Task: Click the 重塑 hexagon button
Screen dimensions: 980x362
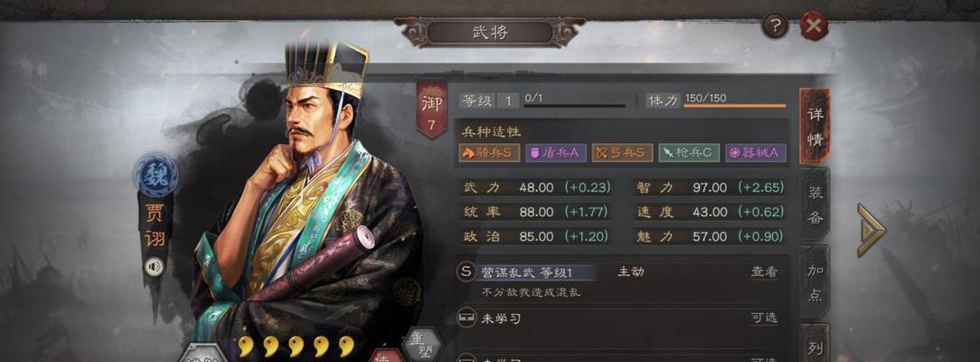Action: (x=422, y=346)
